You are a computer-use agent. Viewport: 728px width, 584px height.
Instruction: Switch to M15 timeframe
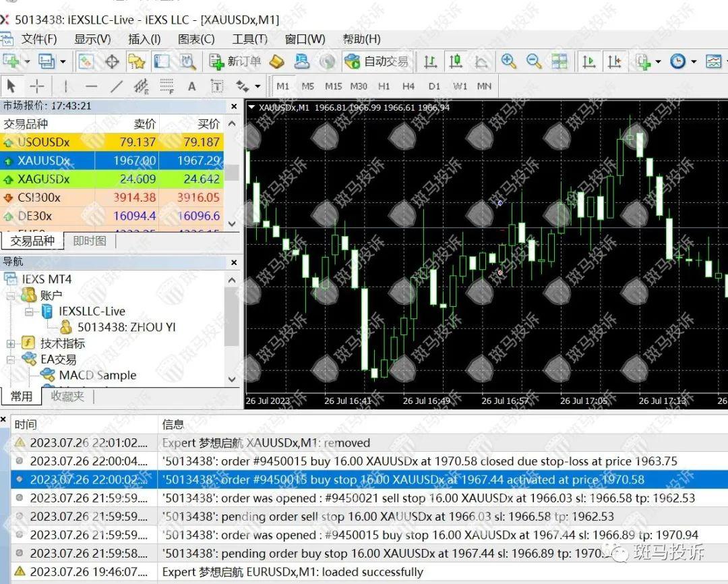point(334,86)
